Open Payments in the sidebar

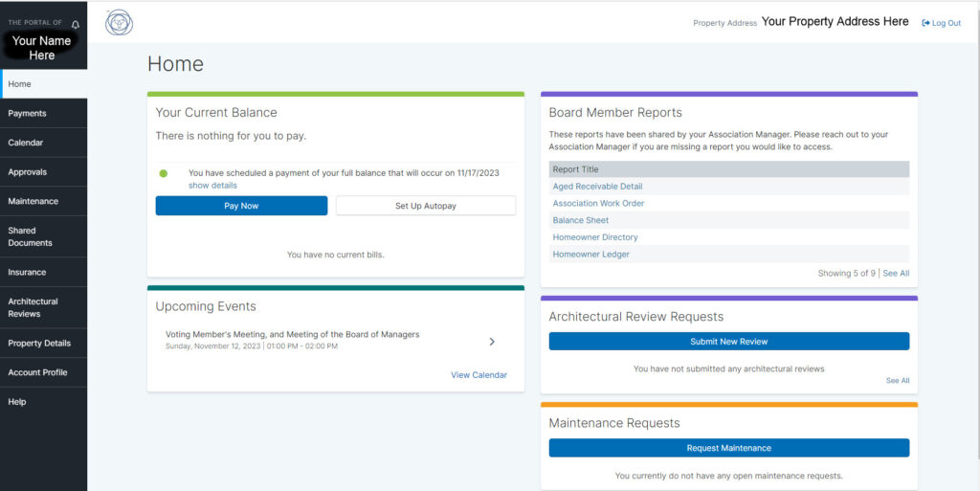28,113
